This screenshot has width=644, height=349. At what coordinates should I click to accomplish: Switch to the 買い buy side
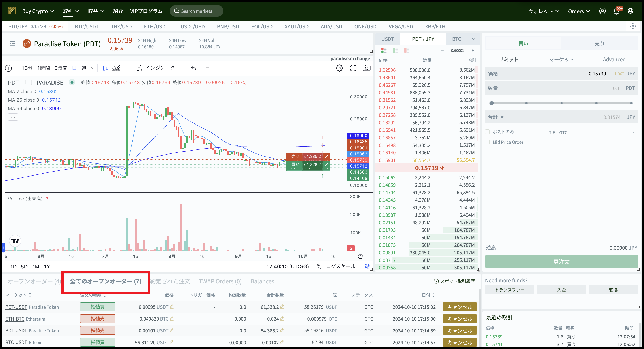523,43
